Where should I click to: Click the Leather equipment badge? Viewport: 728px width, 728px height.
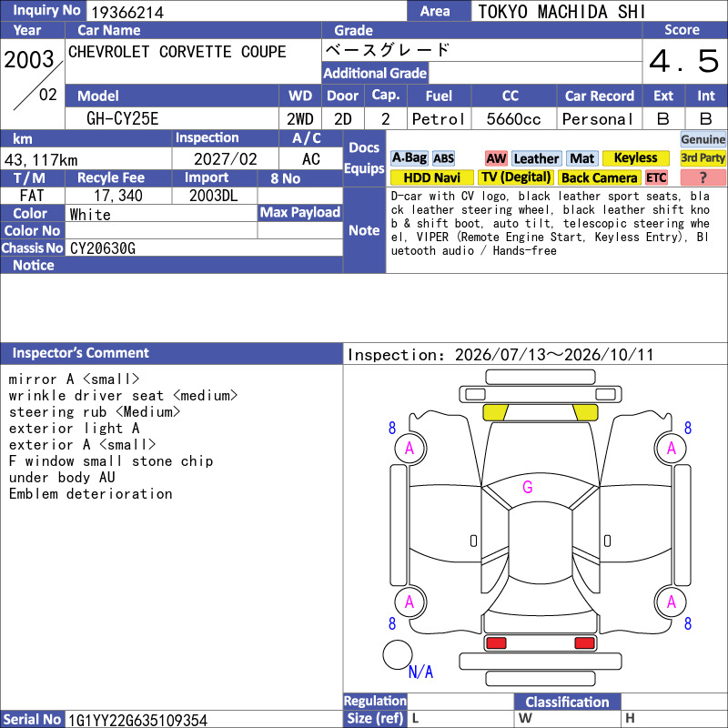537,158
